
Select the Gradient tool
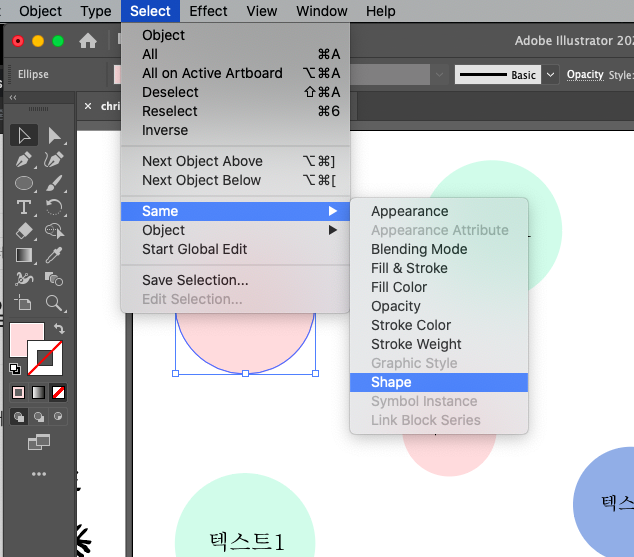24,255
